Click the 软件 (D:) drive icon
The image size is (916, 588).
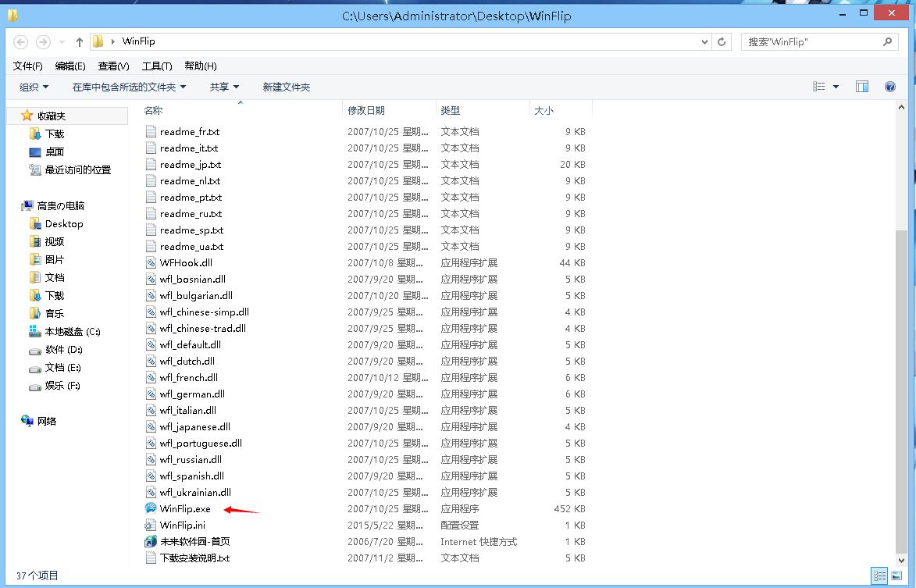pos(35,351)
